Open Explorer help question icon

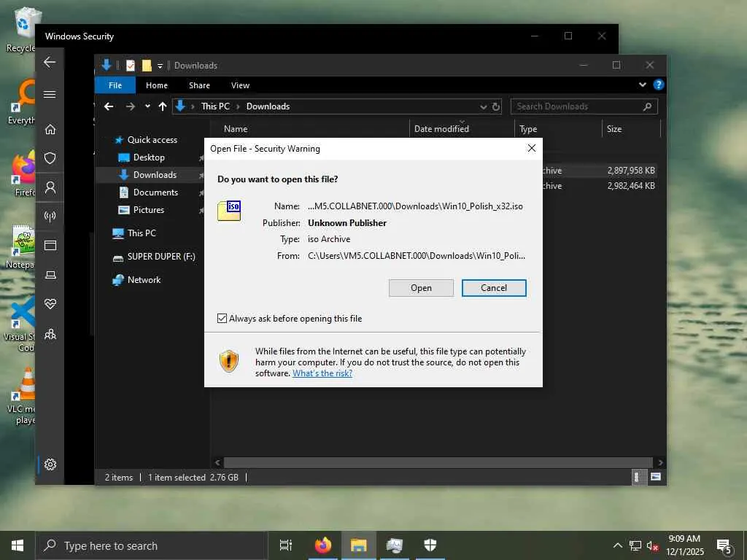(659, 85)
